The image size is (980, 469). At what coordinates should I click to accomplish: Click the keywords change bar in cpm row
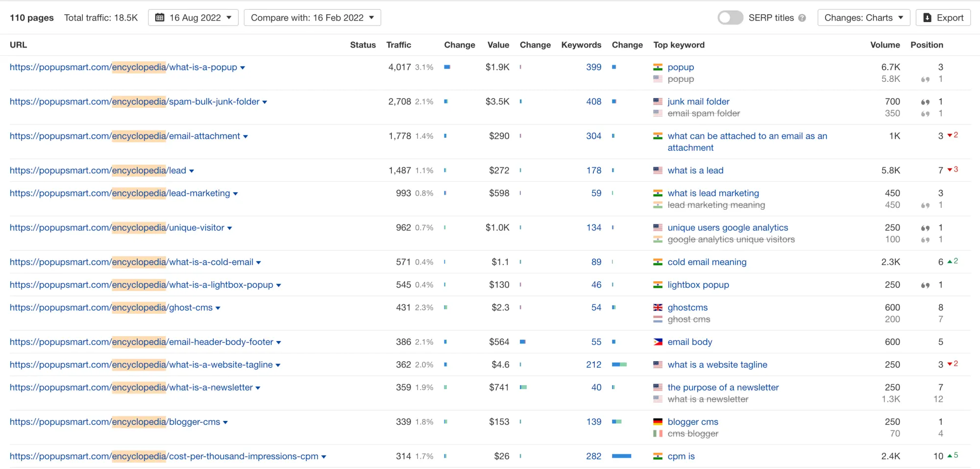tap(621, 456)
